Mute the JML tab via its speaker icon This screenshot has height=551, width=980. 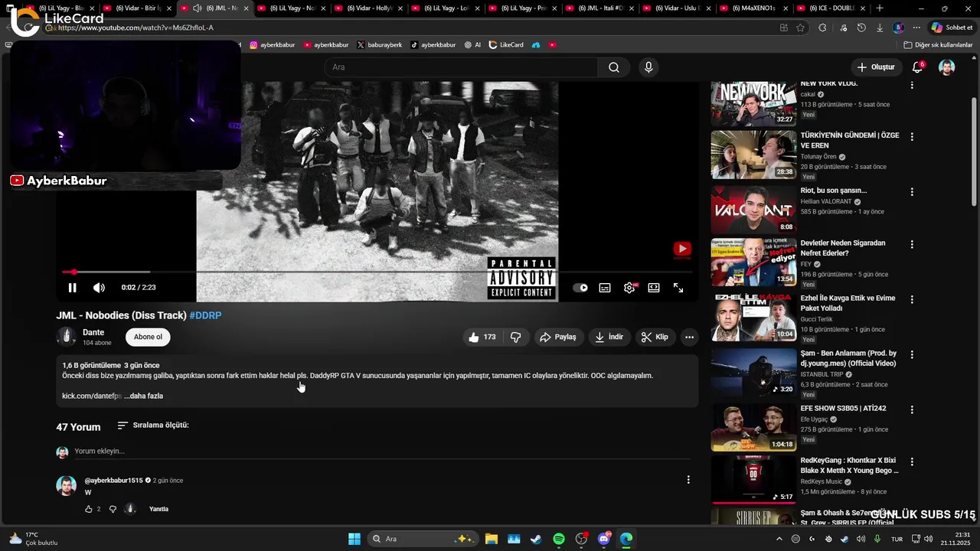198,8
